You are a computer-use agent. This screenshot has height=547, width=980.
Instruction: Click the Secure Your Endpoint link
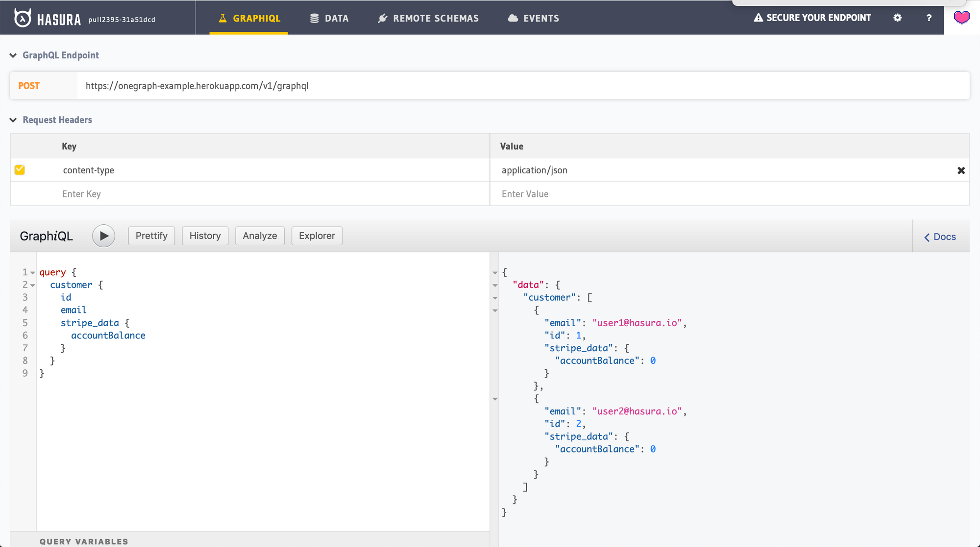(x=812, y=18)
